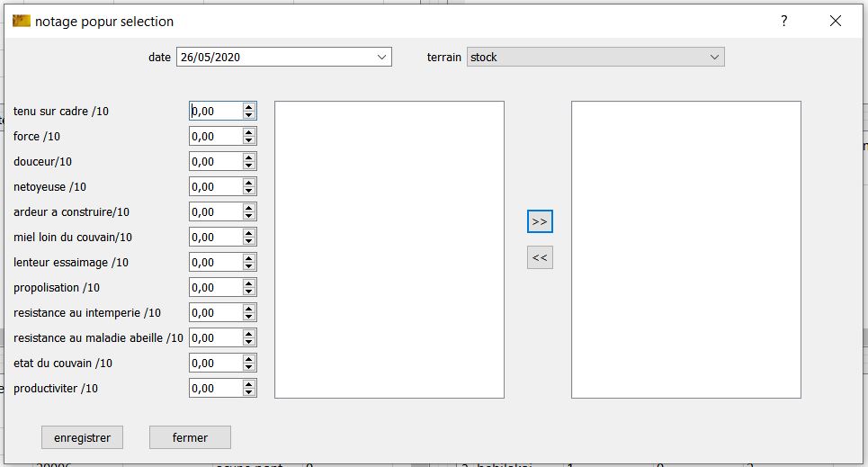Click inside the left list box
The width and height of the screenshot is (868, 467).
(389, 249)
